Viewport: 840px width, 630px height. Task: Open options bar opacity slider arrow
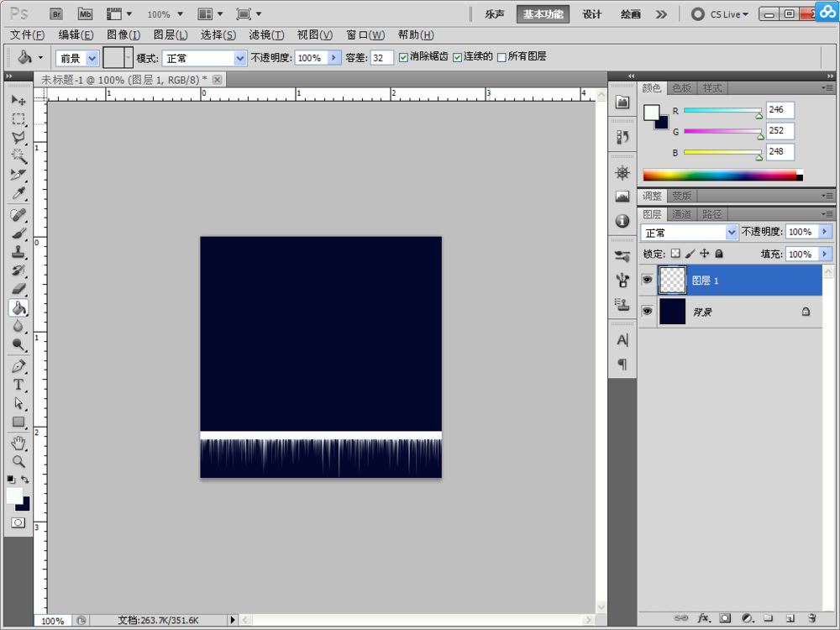tap(334, 57)
